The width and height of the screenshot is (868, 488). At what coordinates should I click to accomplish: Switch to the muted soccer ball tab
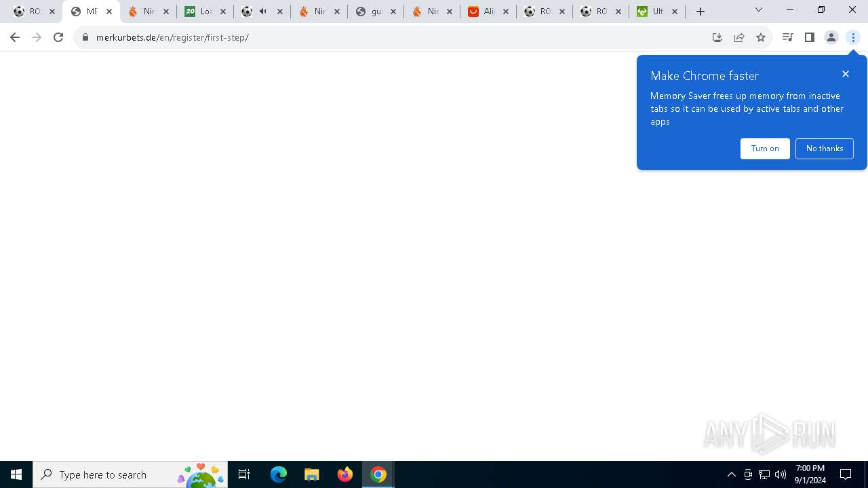coord(261,12)
